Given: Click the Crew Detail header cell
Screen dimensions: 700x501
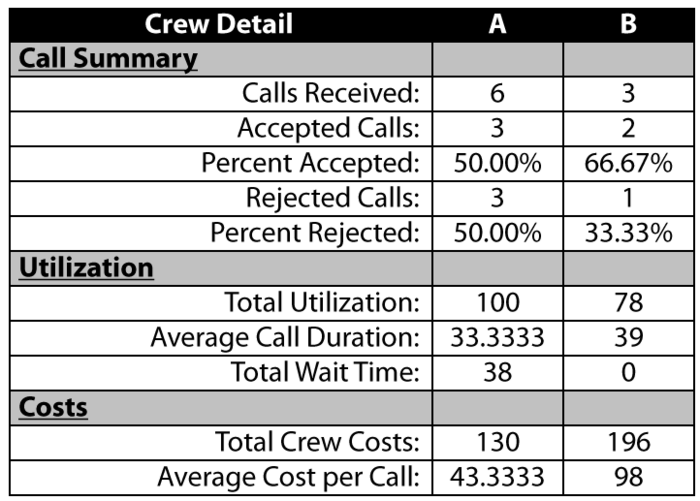Looking at the screenshot, I should tap(221, 25).
